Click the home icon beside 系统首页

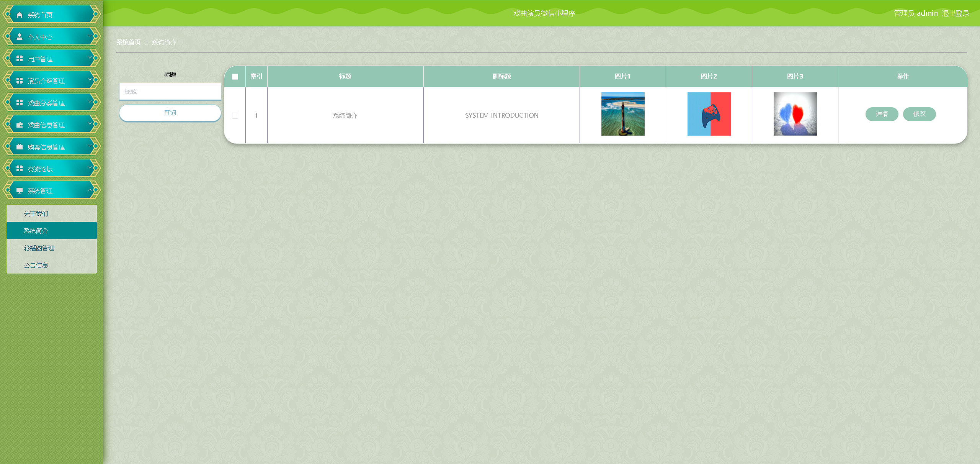(20, 15)
